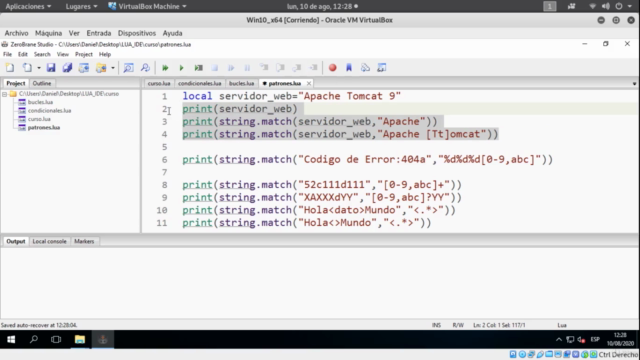Expand the project directory dropdown arrow

coord(113,68)
